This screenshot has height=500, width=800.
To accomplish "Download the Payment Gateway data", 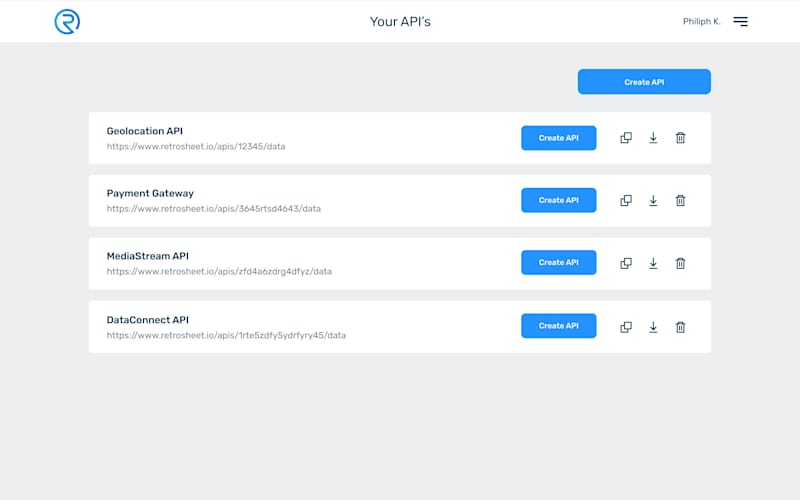I will coord(653,201).
